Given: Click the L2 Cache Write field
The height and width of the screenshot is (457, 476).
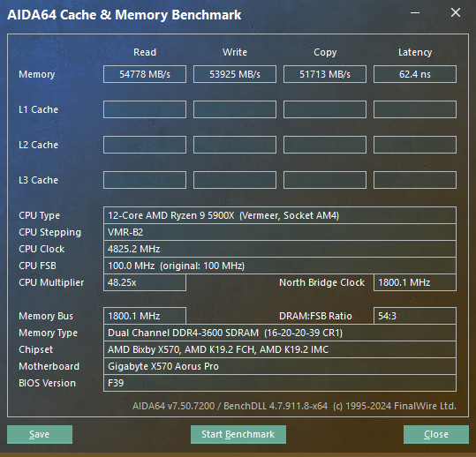Looking at the screenshot, I should click(x=235, y=145).
